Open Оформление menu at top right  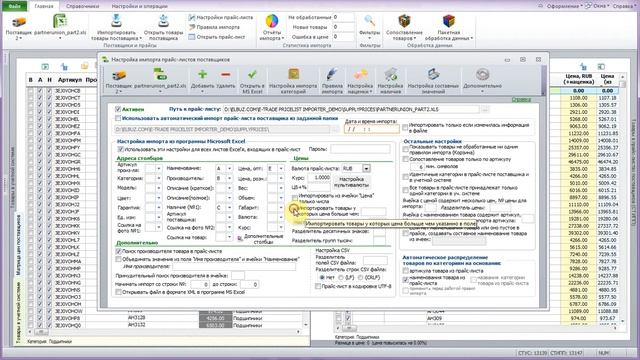point(564,6)
